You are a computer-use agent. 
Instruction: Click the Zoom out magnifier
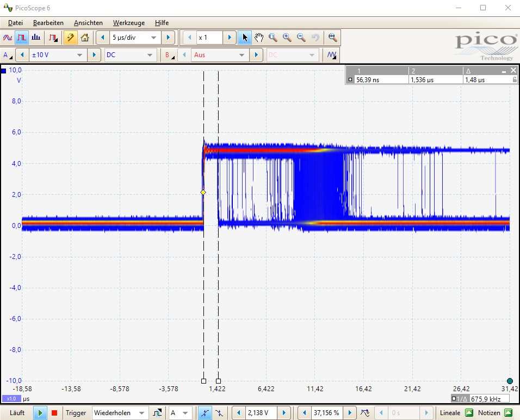(301, 38)
